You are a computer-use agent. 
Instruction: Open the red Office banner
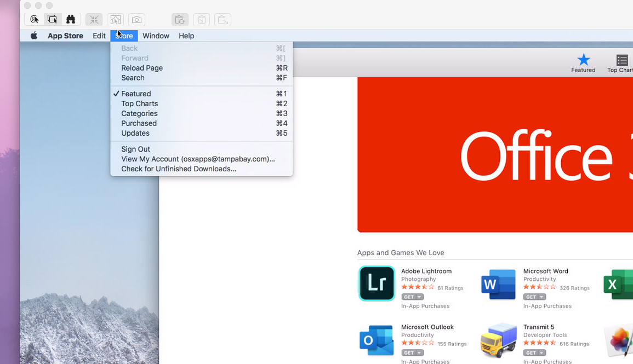(x=495, y=155)
